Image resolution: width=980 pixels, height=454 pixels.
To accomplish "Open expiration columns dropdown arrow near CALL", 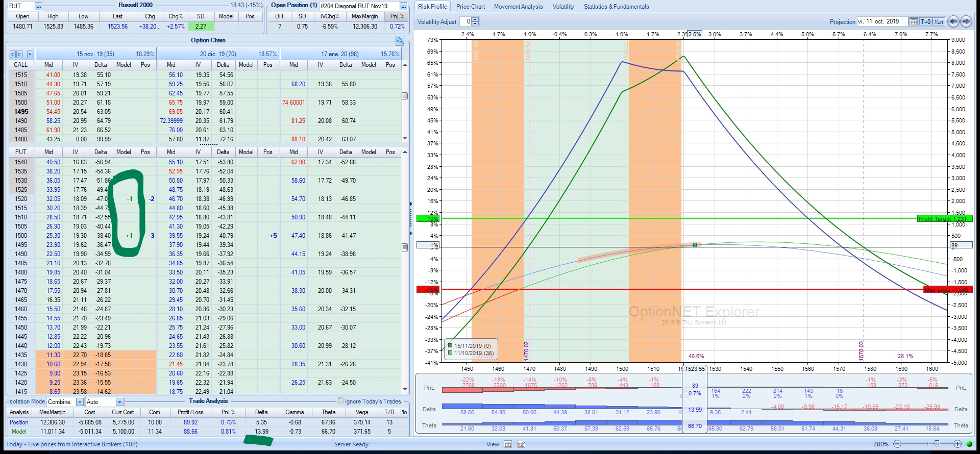I will click(x=30, y=54).
